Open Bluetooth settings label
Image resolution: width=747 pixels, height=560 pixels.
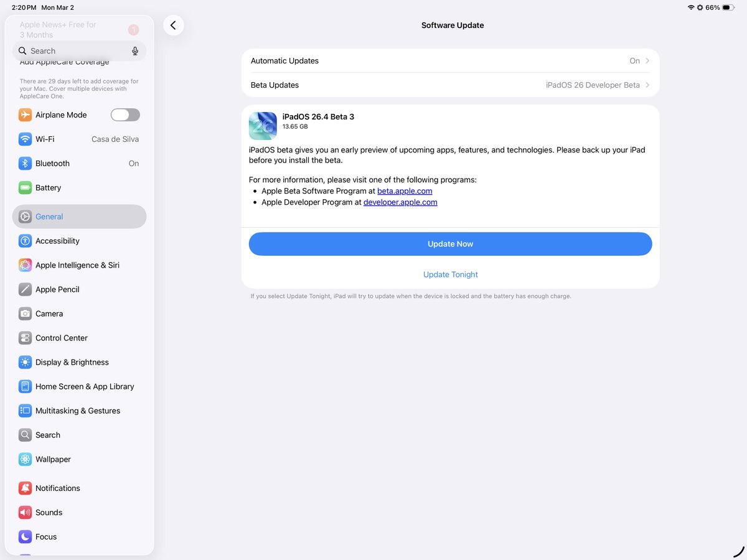[52, 164]
